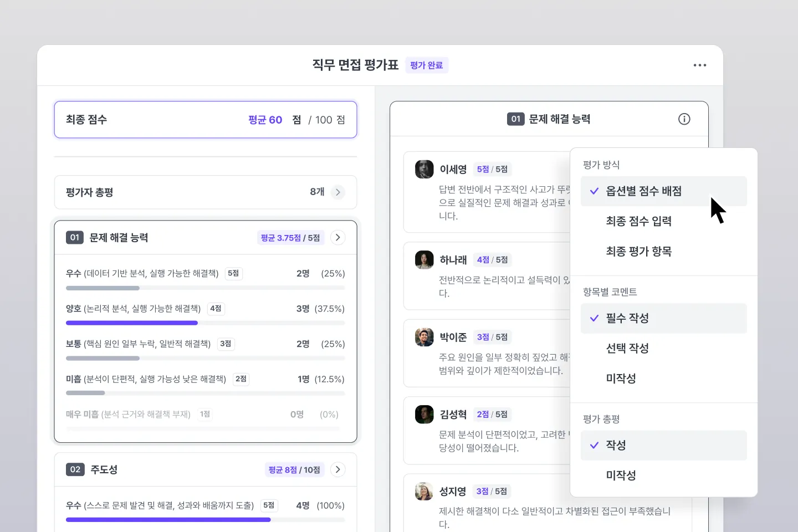Click the 1점 tag on 매우 미흡 row
The height and width of the screenshot is (532, 798).
pos(205,415)
